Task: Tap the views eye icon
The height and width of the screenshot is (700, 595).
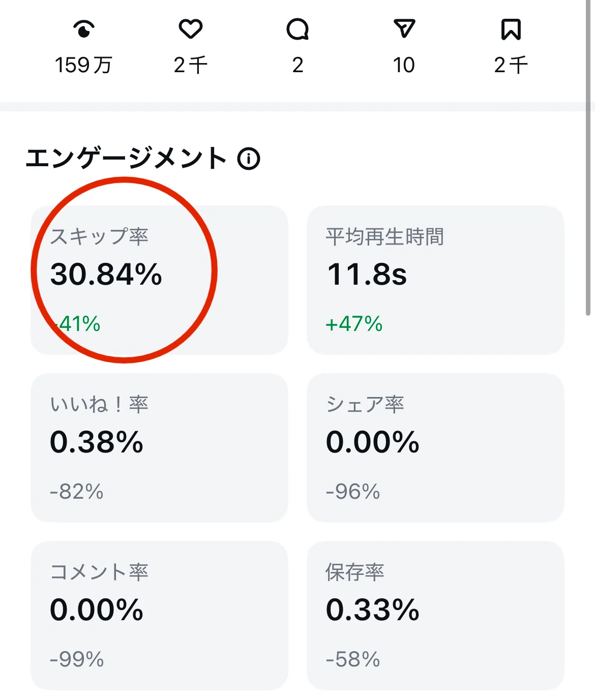Action: coord(84,29)
